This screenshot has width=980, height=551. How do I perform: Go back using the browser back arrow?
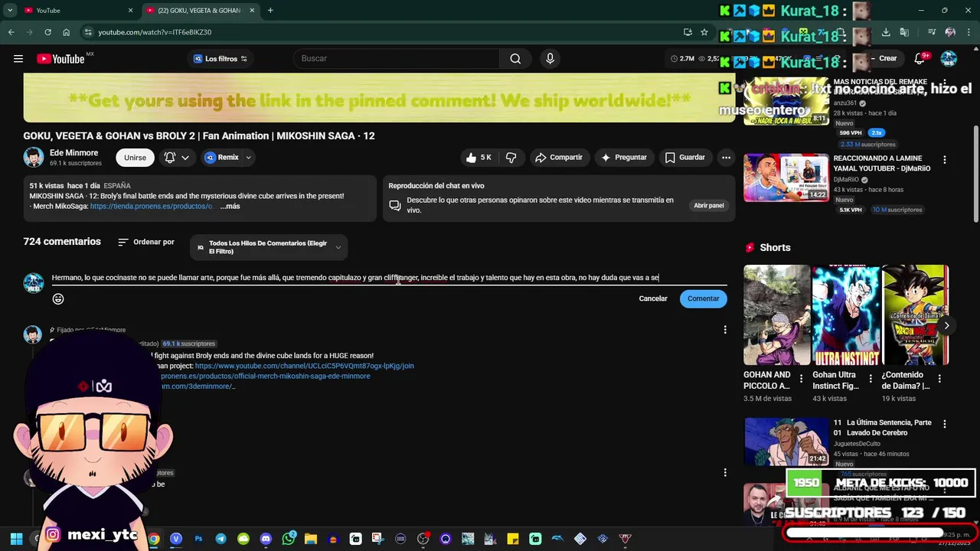tap(11, 32)
